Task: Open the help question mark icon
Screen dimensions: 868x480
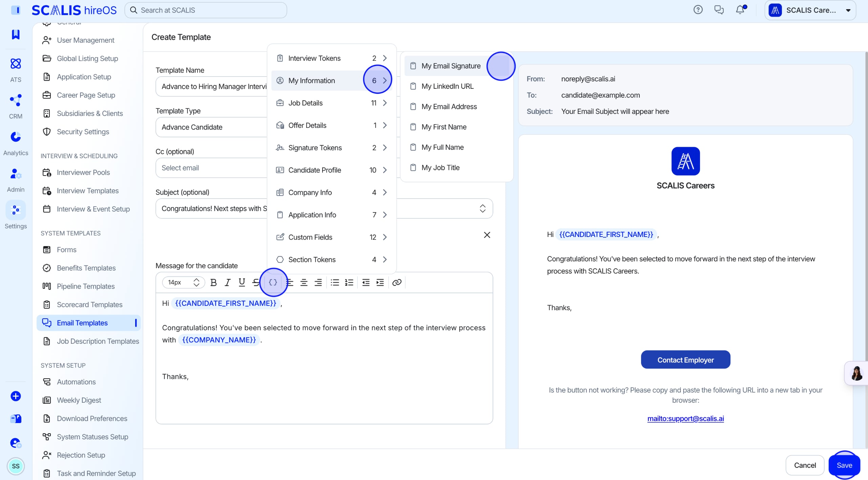Action: tap(698, 10)
